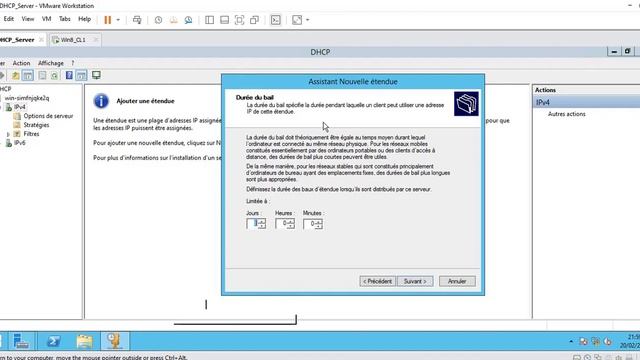Click into the Minutes input field

[309, 223]
